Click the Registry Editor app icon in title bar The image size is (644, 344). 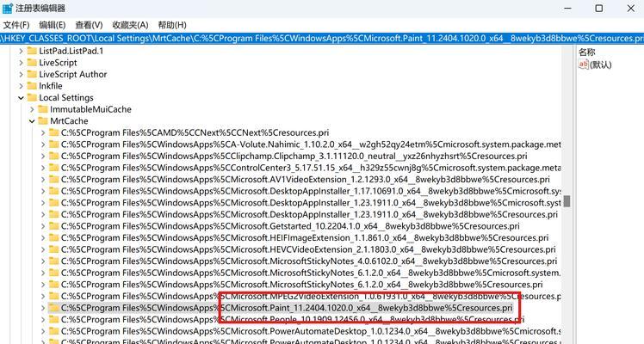click(8, 9)
